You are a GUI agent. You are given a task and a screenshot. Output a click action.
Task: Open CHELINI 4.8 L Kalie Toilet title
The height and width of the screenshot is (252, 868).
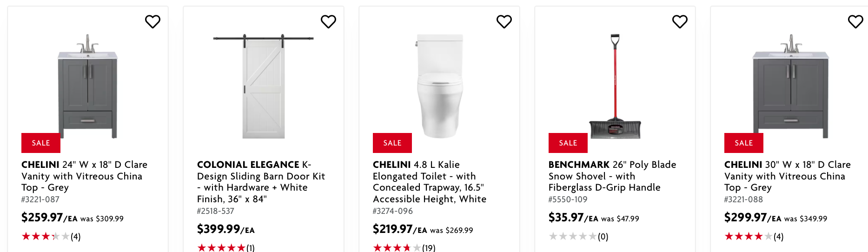pyautogui.click(x=429, y=182)
